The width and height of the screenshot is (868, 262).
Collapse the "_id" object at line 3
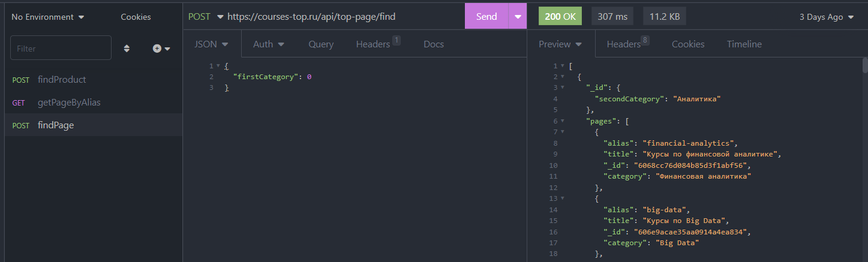pyautogui.click(x=562, y=88)
